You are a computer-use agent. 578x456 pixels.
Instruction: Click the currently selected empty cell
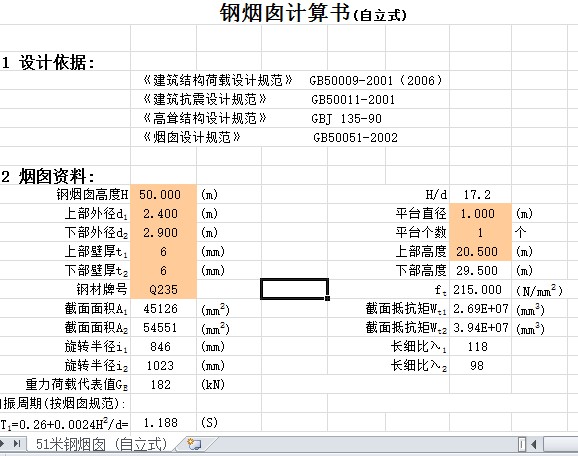(x=294, y=289)
